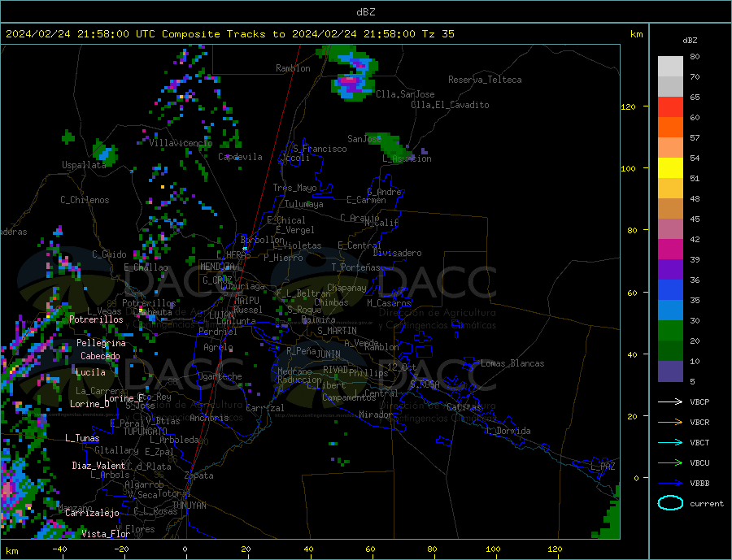This screenshot has width=732, height=560.
Task: Click the 'Uspallata' place label
Action: coord(84,165)
